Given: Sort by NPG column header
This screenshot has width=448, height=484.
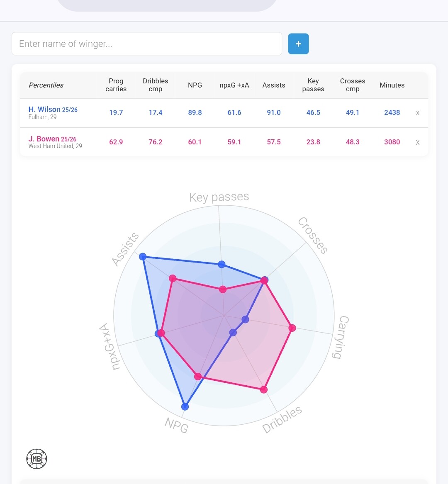Looking at the screenshot, I should pos(195,85).
